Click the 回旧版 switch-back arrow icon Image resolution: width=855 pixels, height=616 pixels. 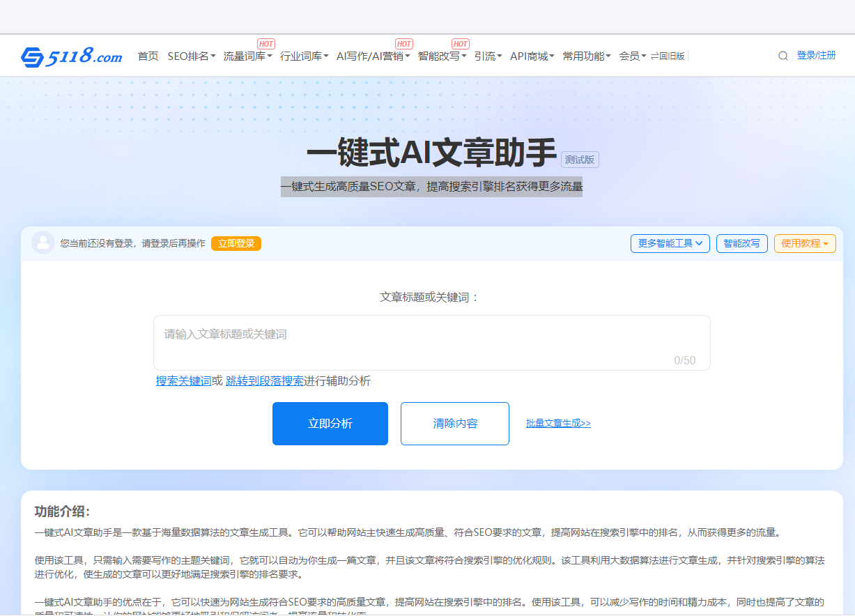point(654,56)
